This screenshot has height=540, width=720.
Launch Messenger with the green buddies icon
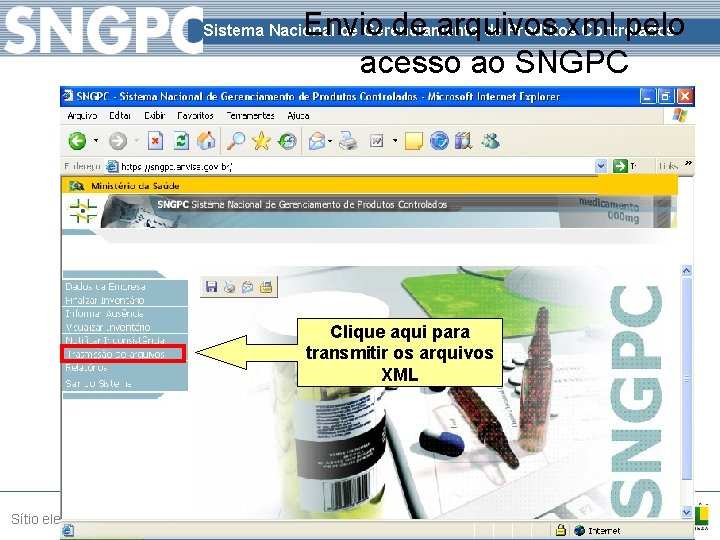[x=490, y=141]
